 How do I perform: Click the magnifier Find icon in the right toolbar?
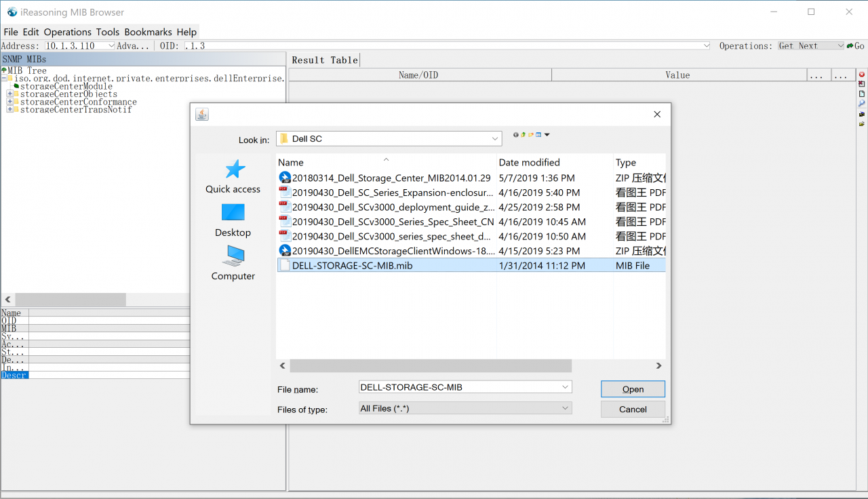(861, 103)
